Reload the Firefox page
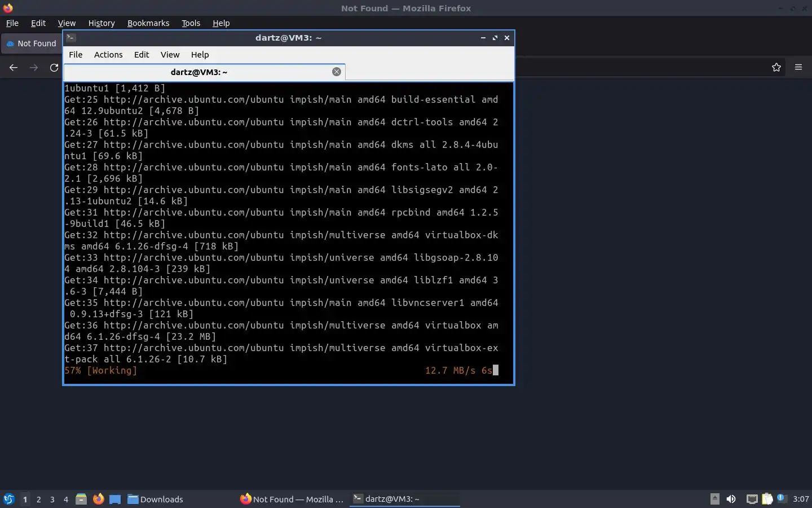This screenshot has height=508, width=812. tap(54, 67)
